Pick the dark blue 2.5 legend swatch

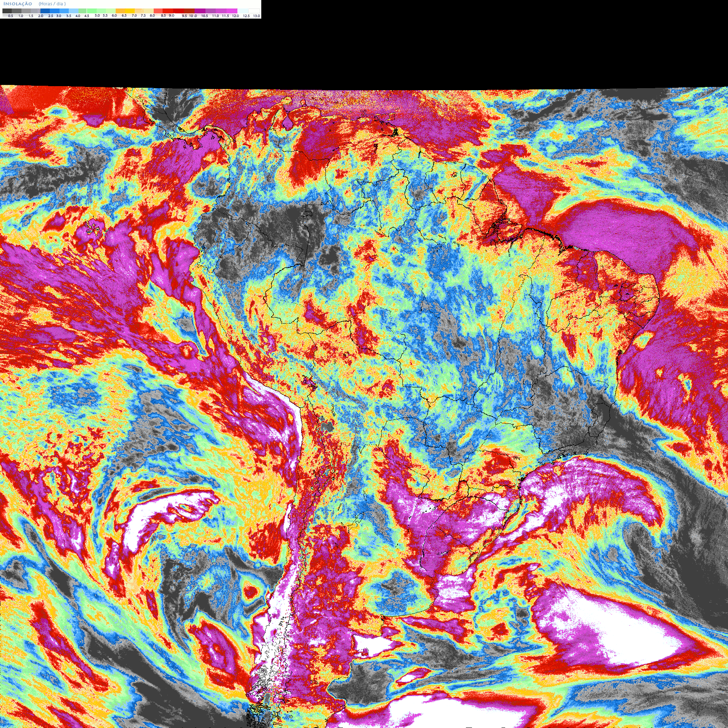[45, 11]
